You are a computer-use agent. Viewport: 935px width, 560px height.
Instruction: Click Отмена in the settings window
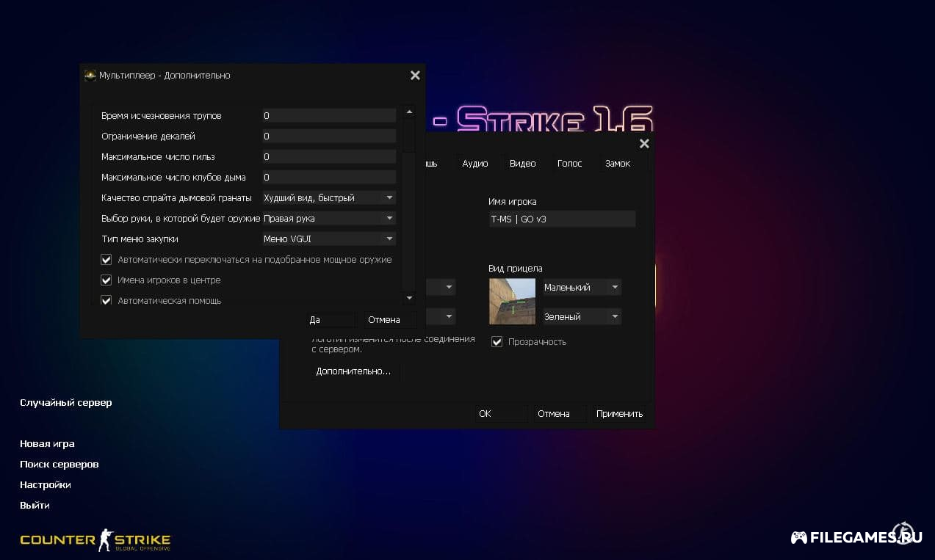[558, 413]
